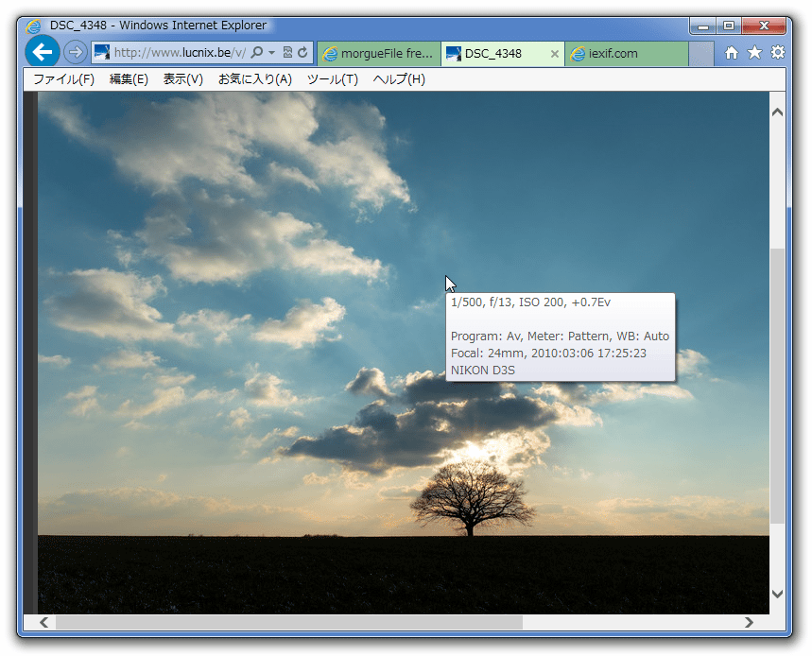Image resolution: width=812 pixels, height=656 pixels.
Task: Click the vertical scrollbar down arrow
Action: (x=777, y=594)
